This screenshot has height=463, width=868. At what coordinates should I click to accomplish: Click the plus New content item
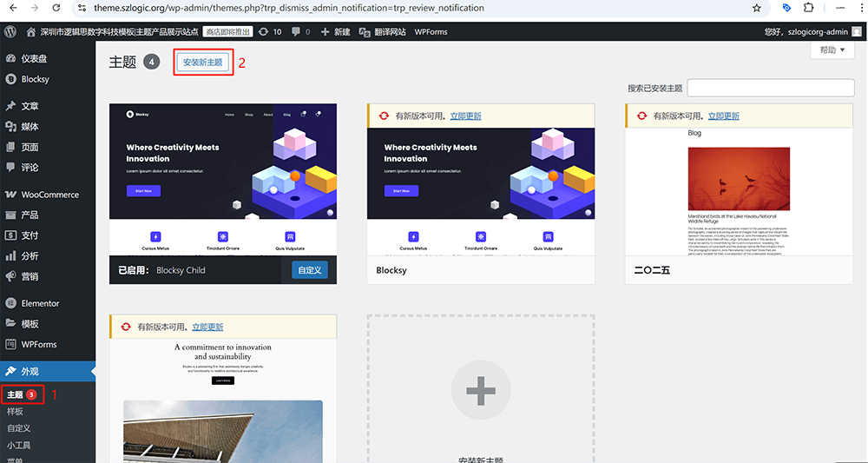tap(335, 31)
